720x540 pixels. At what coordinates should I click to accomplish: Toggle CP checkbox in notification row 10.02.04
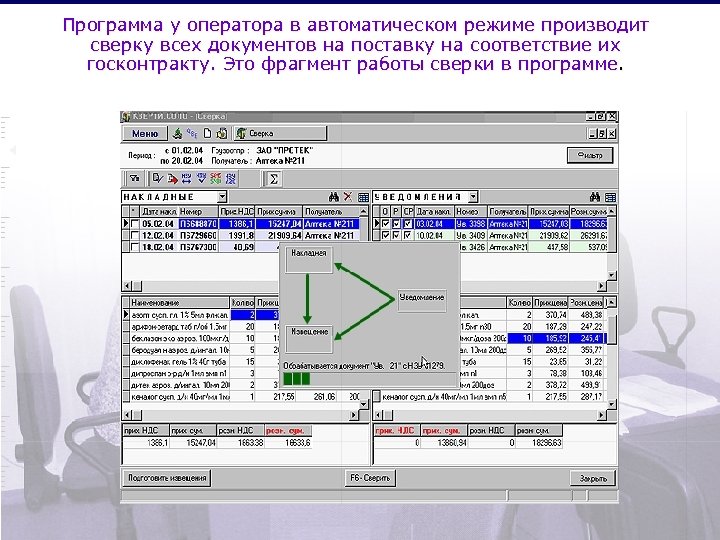tap(408, 235)
